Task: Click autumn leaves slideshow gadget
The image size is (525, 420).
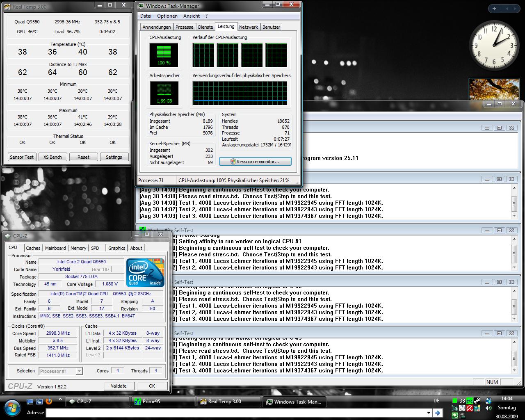Action: [x=494, y=89]
